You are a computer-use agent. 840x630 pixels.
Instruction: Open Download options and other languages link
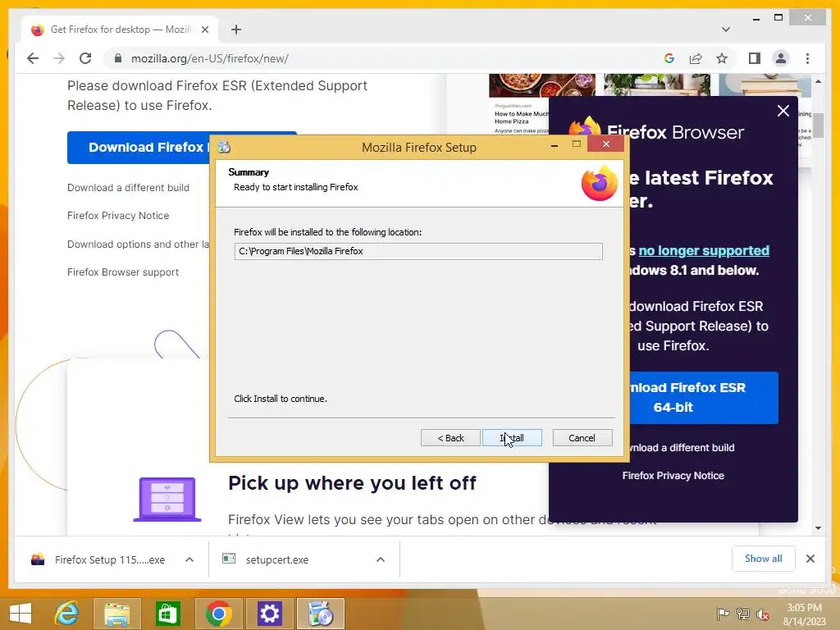(x=138, y=244)
